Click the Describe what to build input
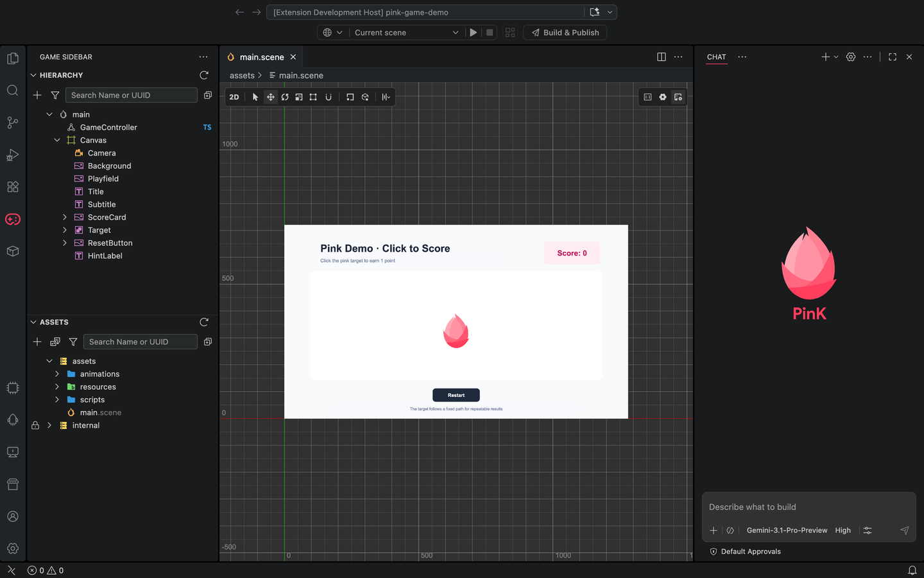 point(809,507)
